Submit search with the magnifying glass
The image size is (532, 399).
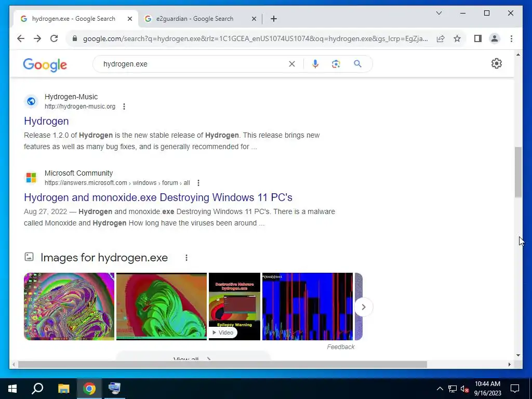pyautogui.click(x=357, y=64)
